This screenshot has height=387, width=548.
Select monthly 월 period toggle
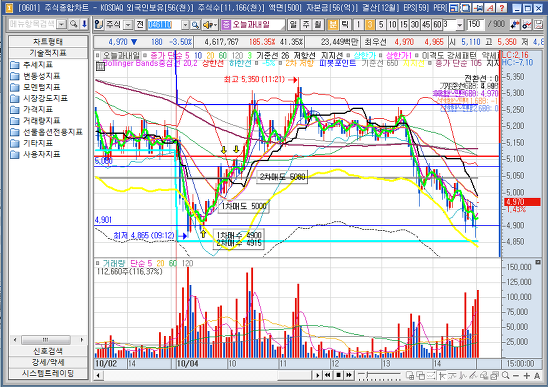pyautogui.click(x=318, y=24)
